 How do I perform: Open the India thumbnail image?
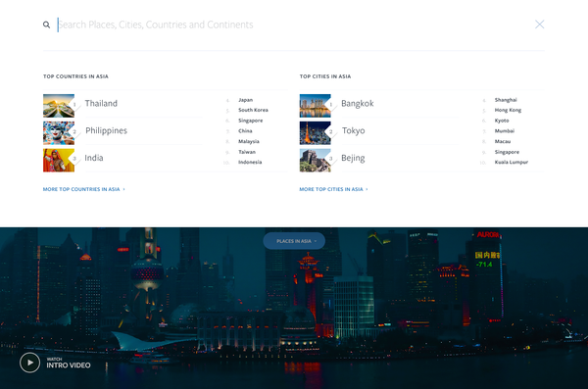59,160
